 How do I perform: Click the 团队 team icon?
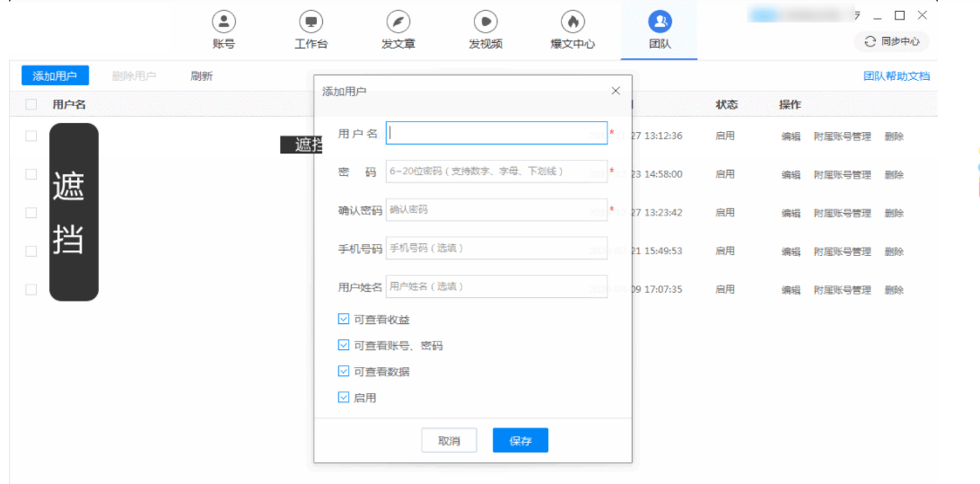click(660, 22)
